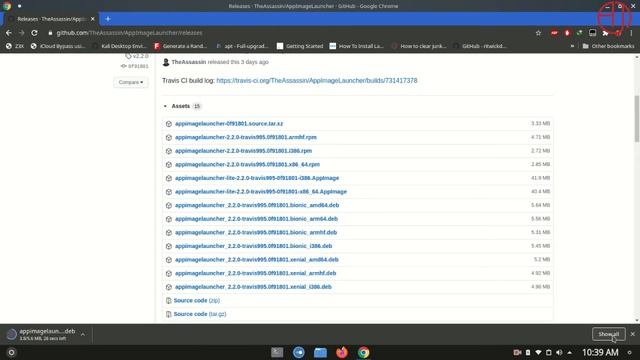Screen dimensions: 640x360
Task: Download Source code (zip)
Action: point(197,300)
